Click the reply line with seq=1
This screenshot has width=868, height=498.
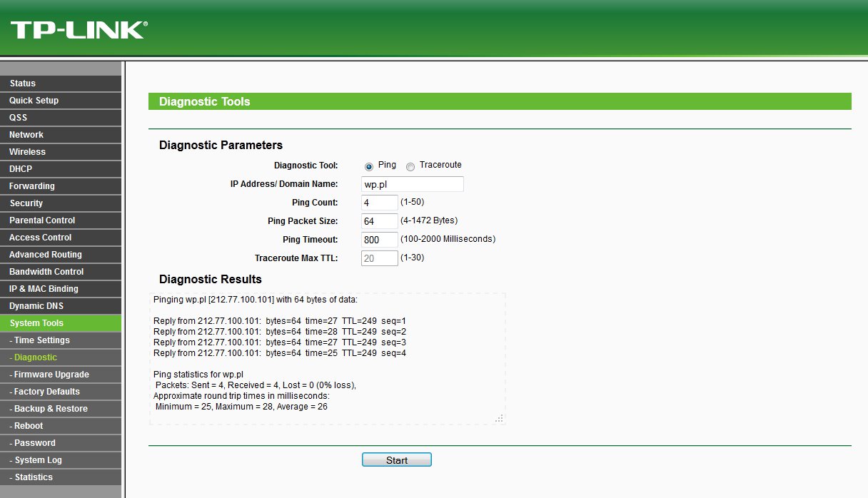(280, 321)
